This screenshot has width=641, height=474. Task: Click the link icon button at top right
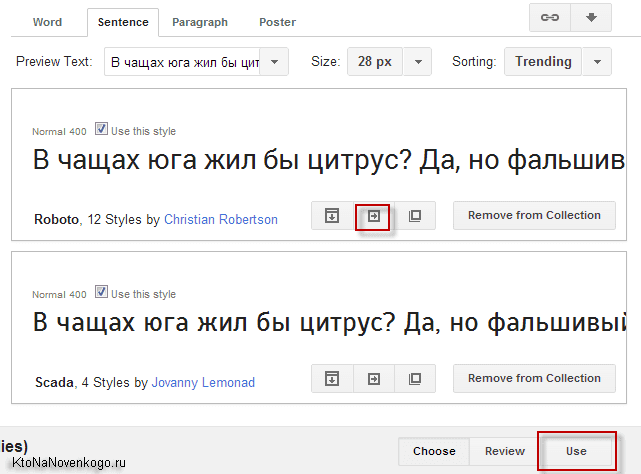click(x=549, y=18)
